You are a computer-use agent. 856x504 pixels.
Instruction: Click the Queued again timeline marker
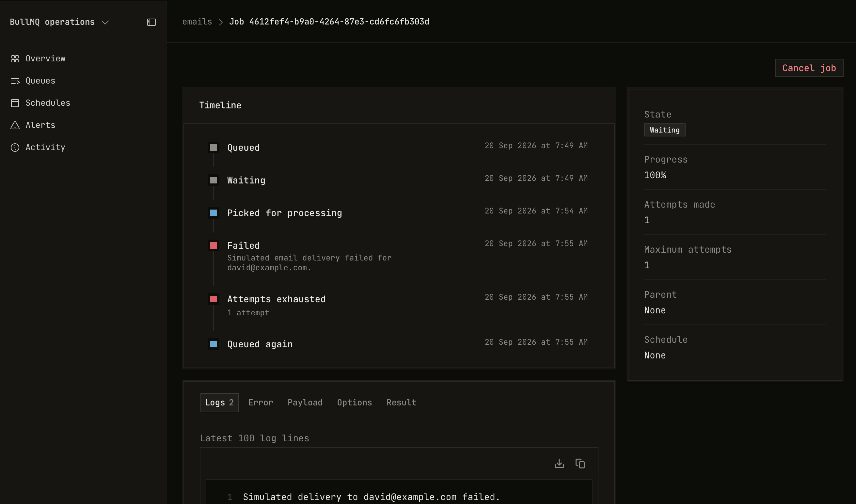pyautogui.click(x=213, y=344)
